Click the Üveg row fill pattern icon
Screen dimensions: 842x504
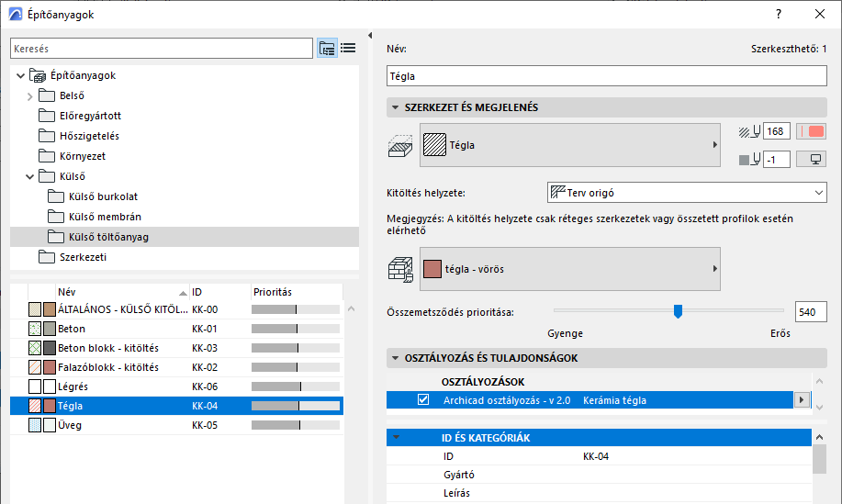tap(35, 425)
